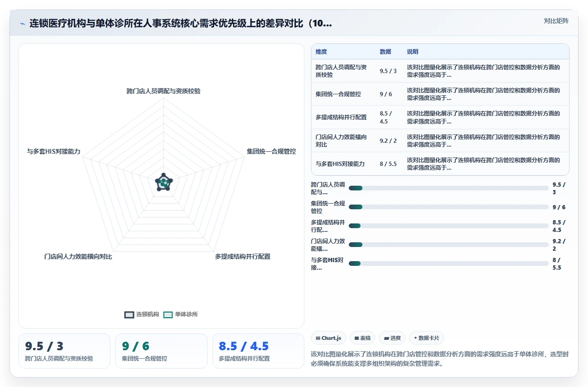The height and width of the screenshot is (387, 588).
Task: Select table row 与多套HIS对接能力
Action: [440, 164]
